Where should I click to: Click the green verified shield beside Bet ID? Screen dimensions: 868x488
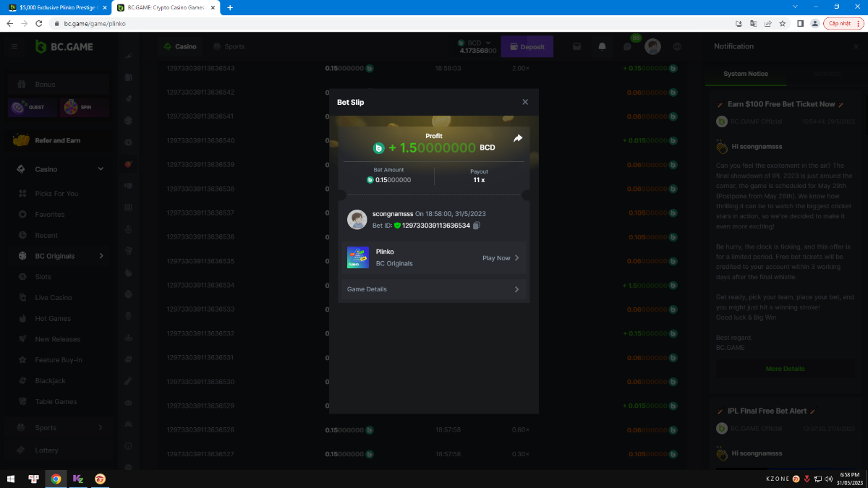point(397,226)
